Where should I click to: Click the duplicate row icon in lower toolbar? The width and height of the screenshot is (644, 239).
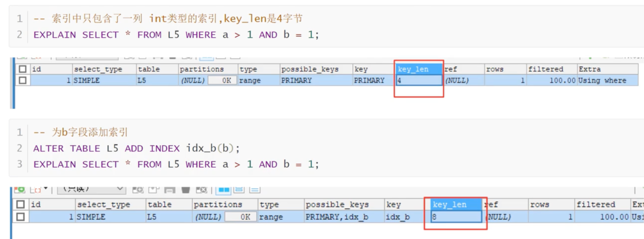(153, 190)
